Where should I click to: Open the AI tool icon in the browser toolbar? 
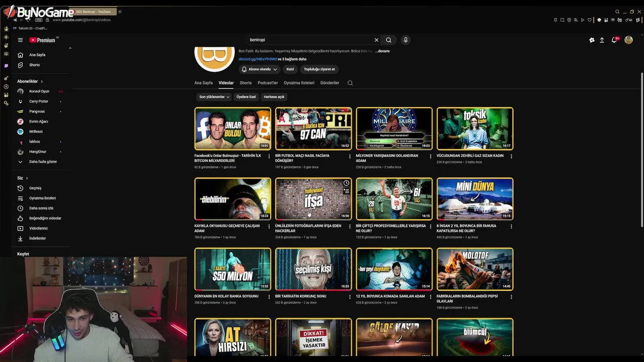[629, 20]
